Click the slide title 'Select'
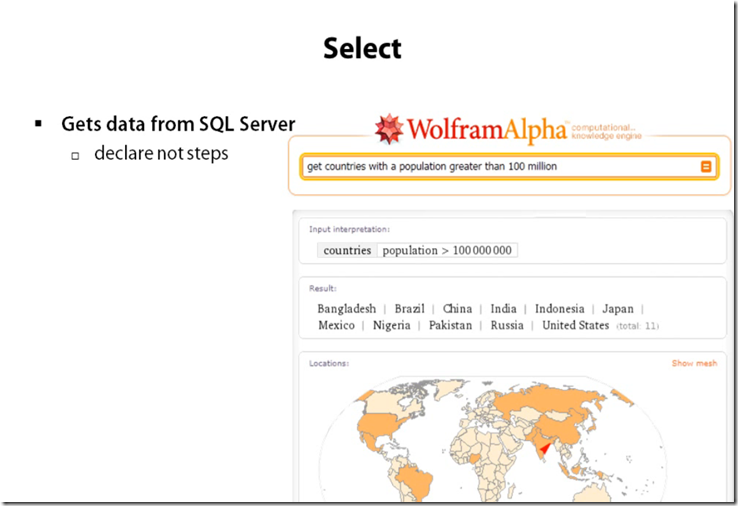This screenshot has width=738, height=506. (x=362, y=48)
